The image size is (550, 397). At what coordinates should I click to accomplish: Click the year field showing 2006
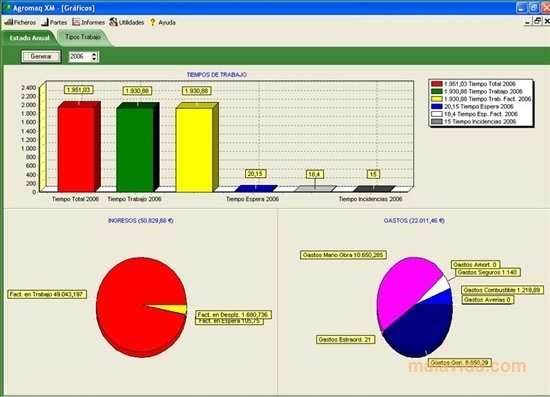80,56
